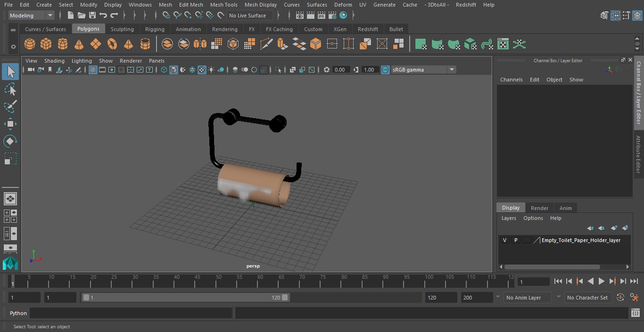Activate the Rotate tool
Image resolution: width=644 pixels, height=332 pixels.
click(10, 141)
